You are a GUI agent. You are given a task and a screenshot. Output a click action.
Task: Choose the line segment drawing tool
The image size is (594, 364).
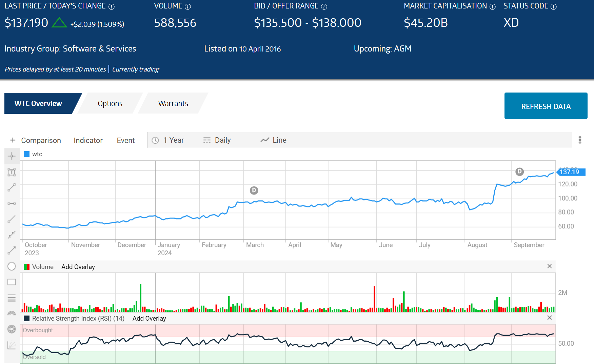(12, 187)
